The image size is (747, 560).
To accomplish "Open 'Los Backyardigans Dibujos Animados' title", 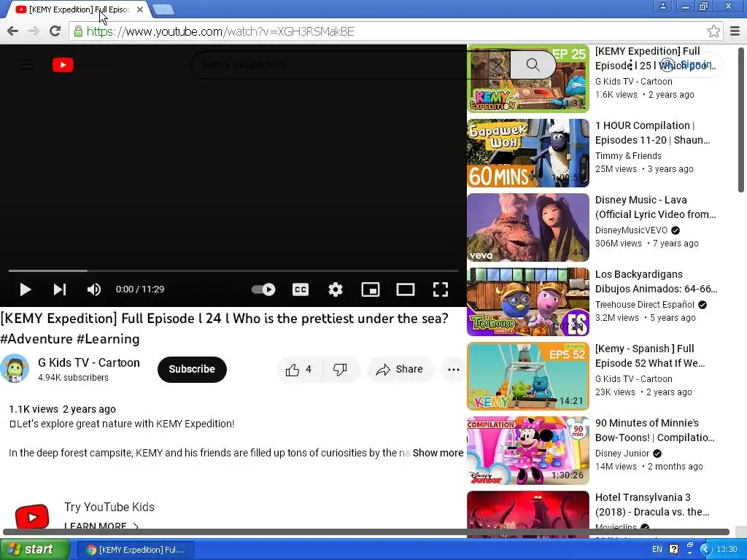I will (656, 281).
